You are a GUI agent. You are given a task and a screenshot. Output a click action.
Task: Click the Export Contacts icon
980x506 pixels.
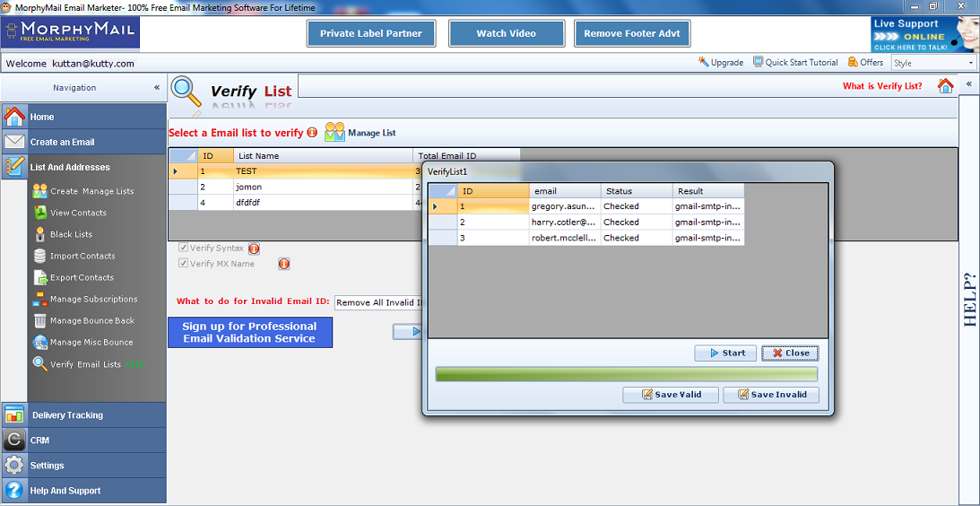tap(40, 277)
